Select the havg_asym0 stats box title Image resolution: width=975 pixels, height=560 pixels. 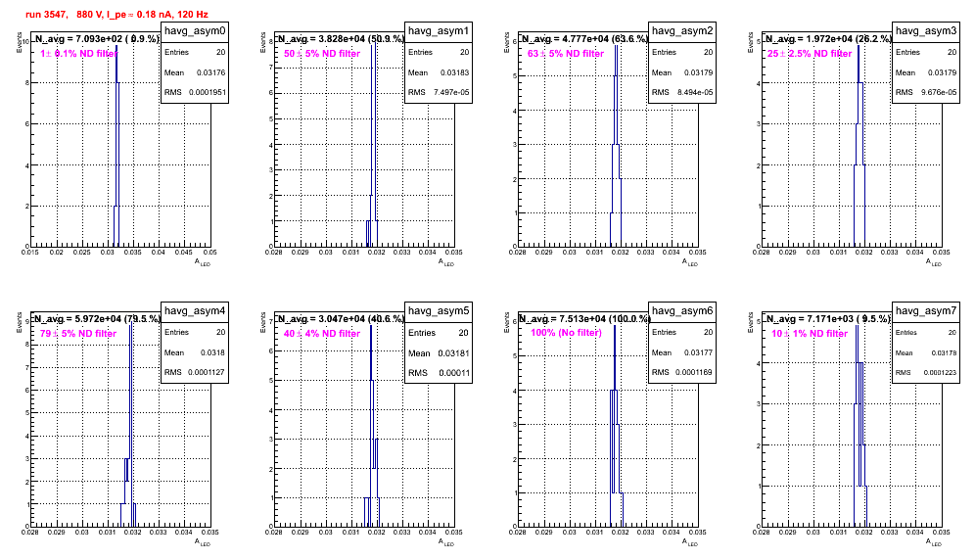(x=195, y=31)
